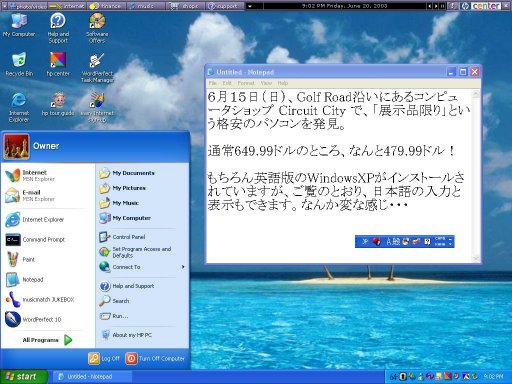Click the system tray clock showing 9:02 PM

coord(493,377)
